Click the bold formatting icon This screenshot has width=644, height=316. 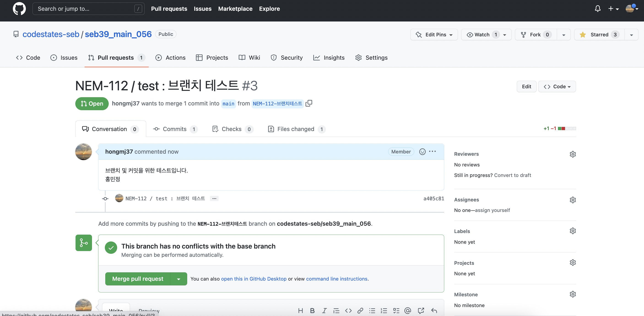[x=312, y=311]
